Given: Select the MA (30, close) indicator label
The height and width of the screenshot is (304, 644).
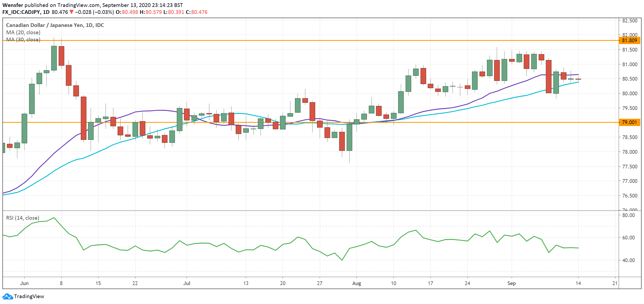Looking at the screenshot, I should [x=23, y=40].
